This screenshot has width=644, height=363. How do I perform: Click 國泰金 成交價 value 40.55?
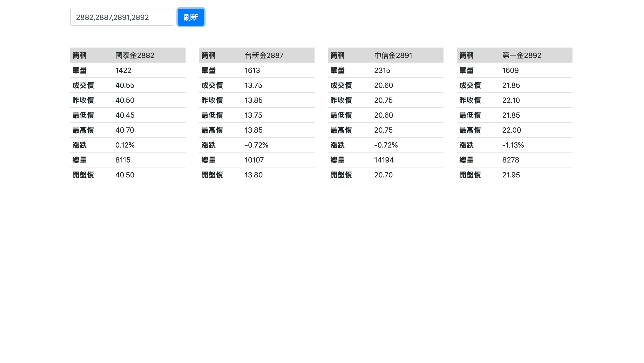[x=125, y=85]
